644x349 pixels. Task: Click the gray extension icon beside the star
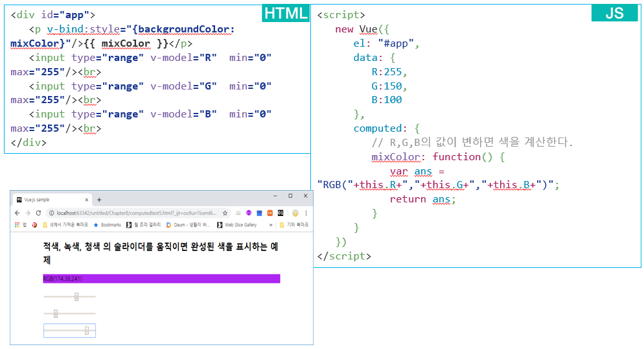point(238,213)
